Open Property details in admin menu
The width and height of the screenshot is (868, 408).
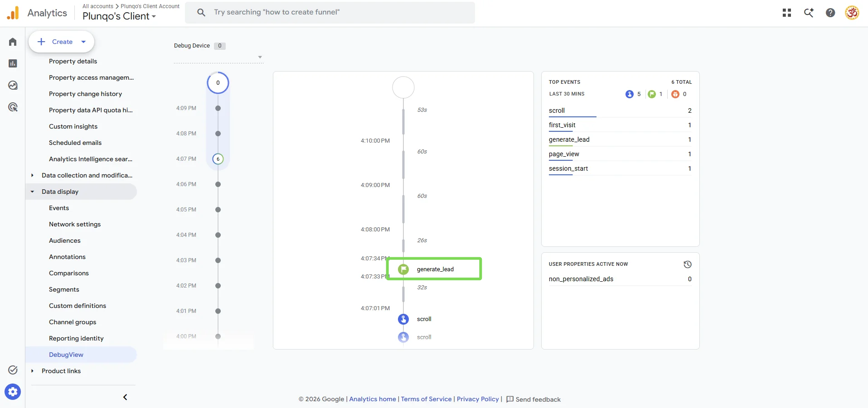tap(73, 61)
